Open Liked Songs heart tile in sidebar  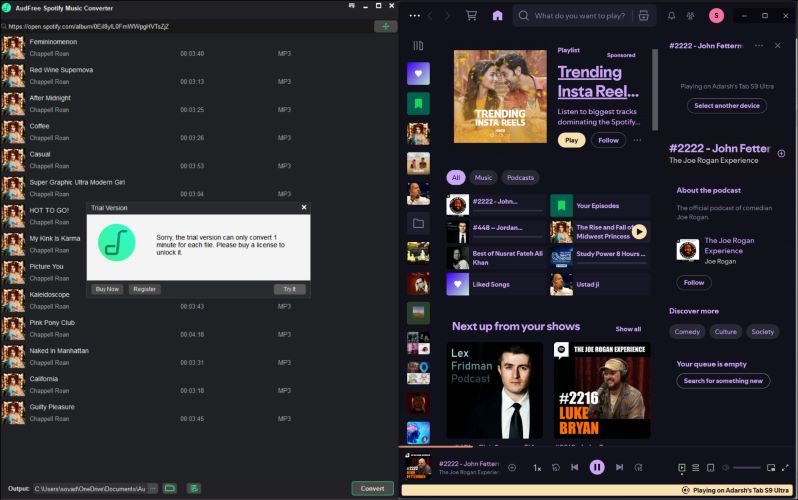[418, 74]
